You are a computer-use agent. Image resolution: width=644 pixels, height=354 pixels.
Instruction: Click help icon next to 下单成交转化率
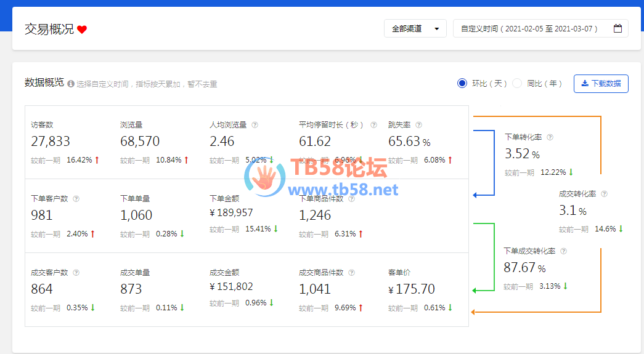pos(563,251)
